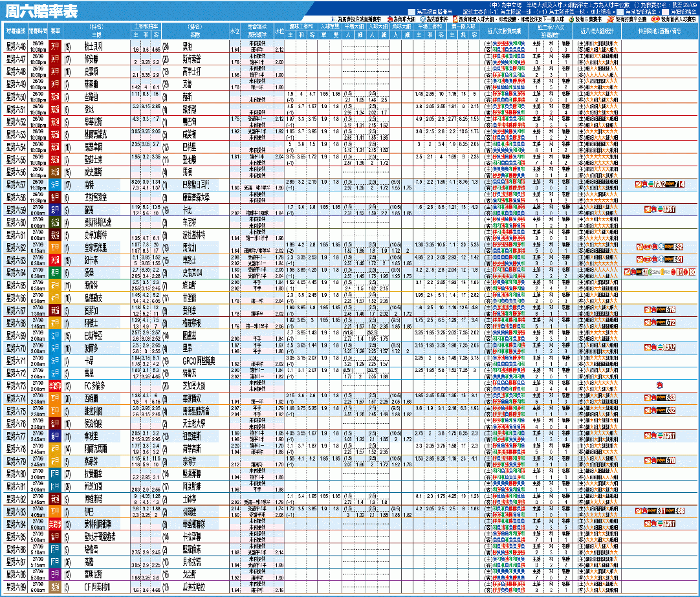This screenshot has width=700, height=597.
Task: Click home team 南特
Action: (x=89, y=185)
